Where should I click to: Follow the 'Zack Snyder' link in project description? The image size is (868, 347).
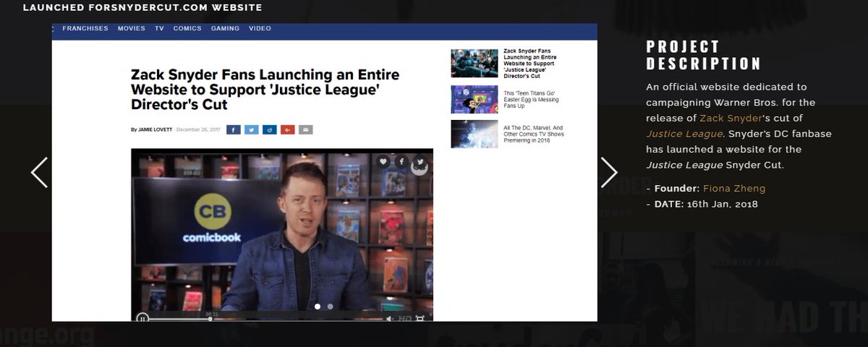pyautogui.click(x=731, y=118)
